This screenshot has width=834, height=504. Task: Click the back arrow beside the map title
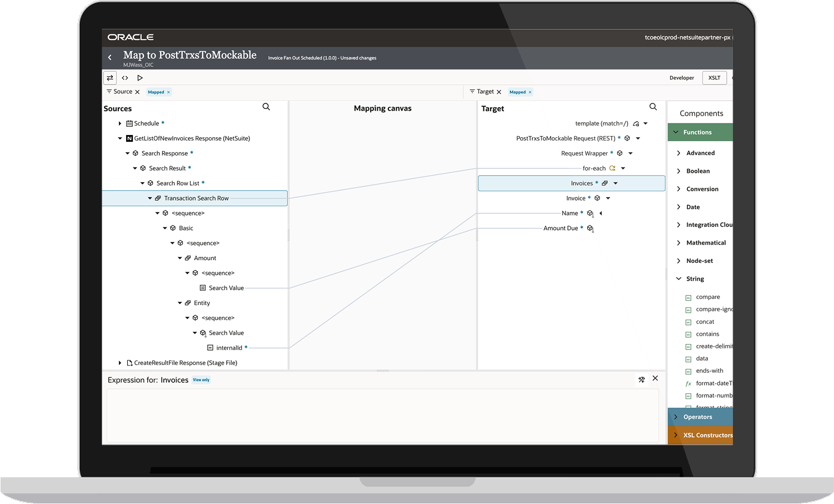[x=110, y=57]
